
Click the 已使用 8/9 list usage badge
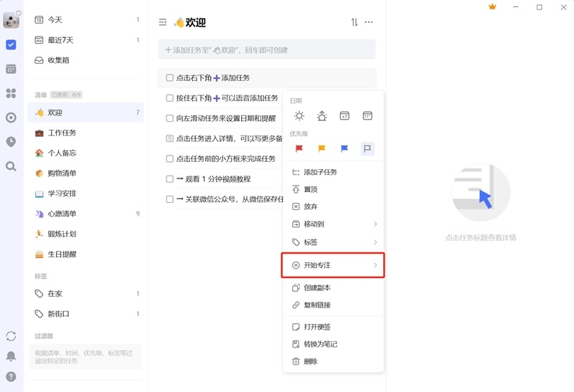66,95
